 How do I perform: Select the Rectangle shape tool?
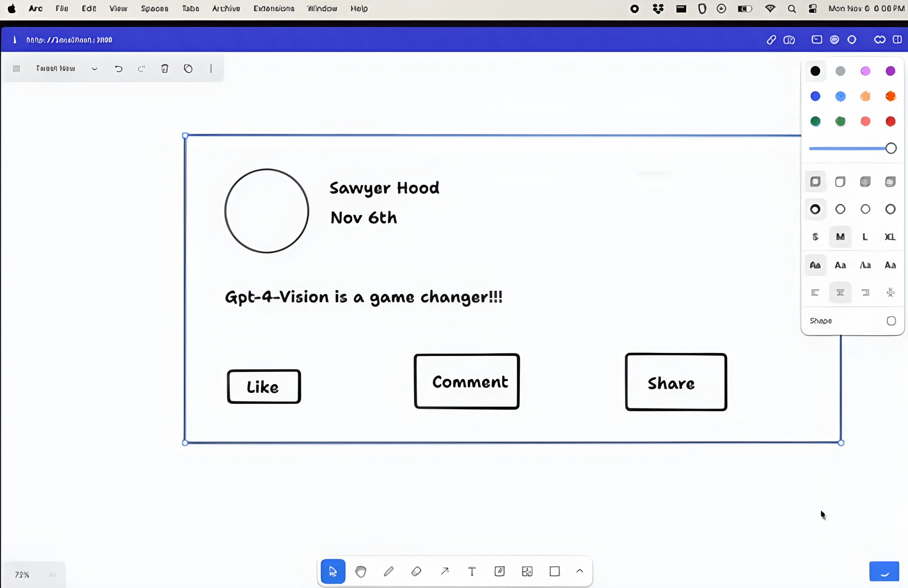[x=554, y=571]
